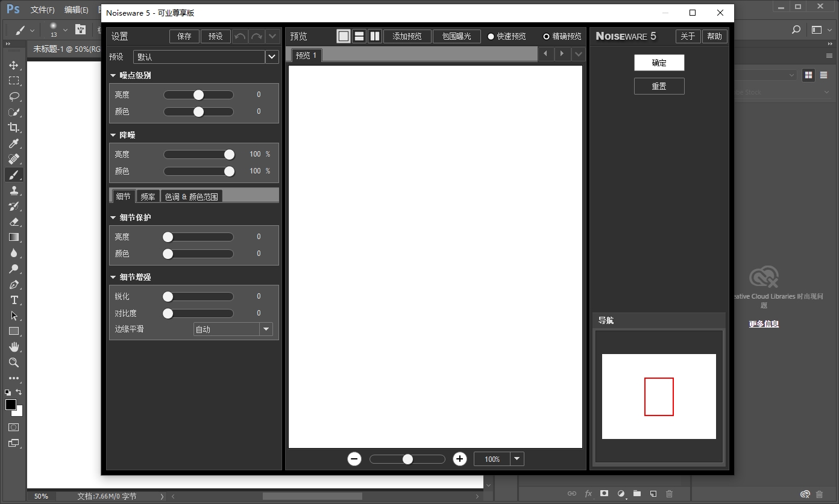Select the Eyedropper tool
The image size is (839, 504).
pos(13,143)
